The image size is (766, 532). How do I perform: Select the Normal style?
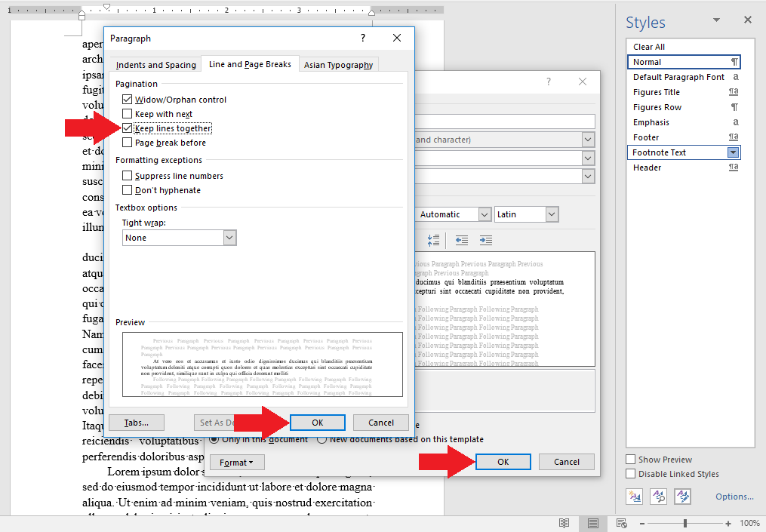[x=684, y=62]
